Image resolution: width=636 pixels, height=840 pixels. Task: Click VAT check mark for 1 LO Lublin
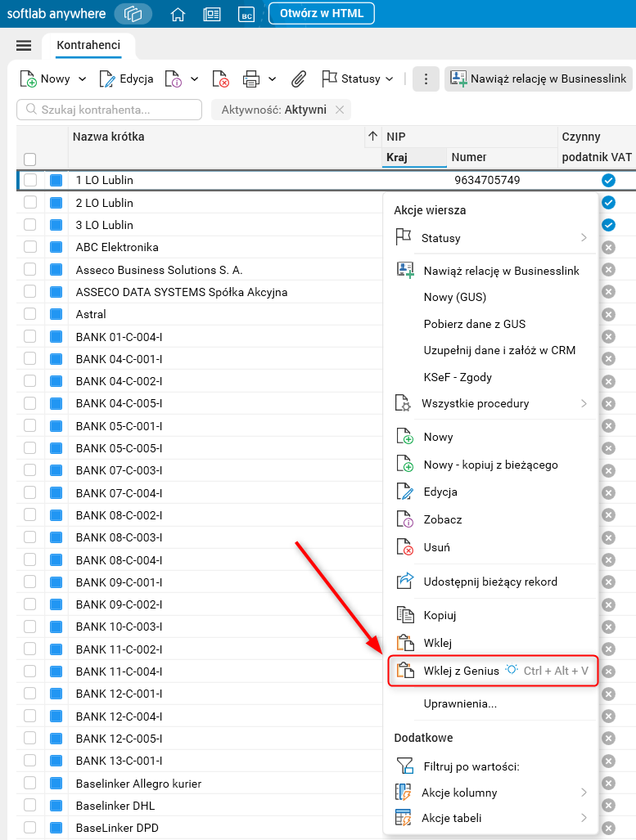coord(608,181)
